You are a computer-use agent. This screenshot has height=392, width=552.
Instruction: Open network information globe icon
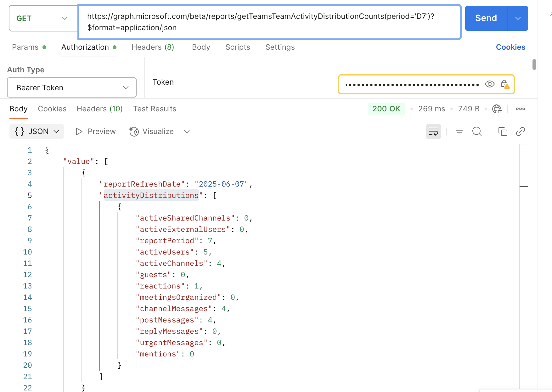[x=497, y=109]
